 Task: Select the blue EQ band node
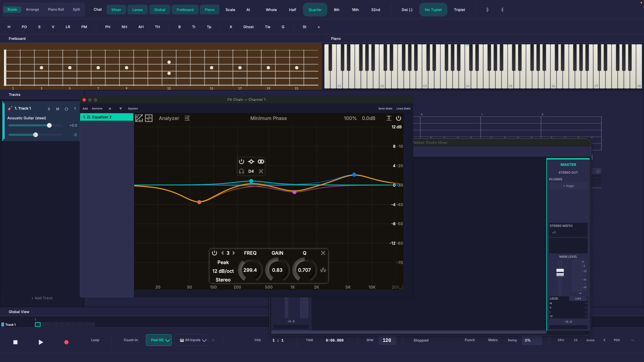tap(354, 175)
